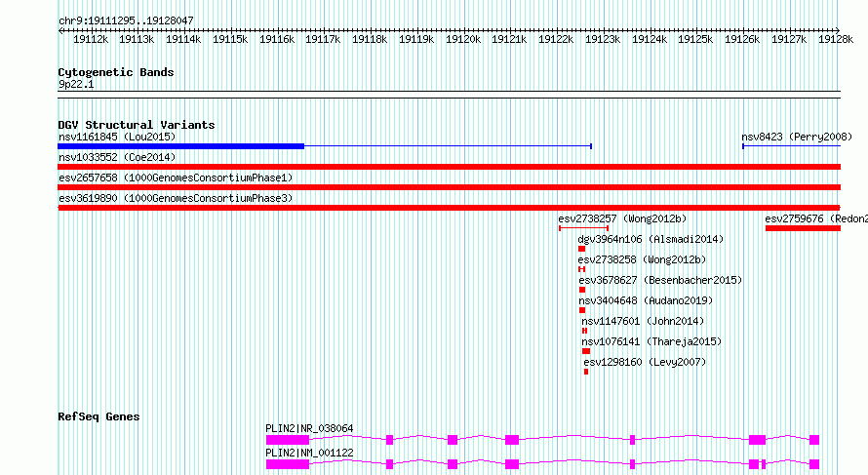The width and height of the screenshot is (868, 475).
Task: Click the chr9:19111295..19128047 coordinate text
Action: [x=126, y=20]
